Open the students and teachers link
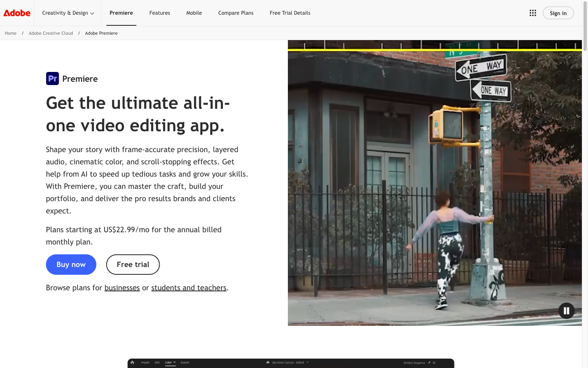The image size is (588, 368). tap(189, 287)
